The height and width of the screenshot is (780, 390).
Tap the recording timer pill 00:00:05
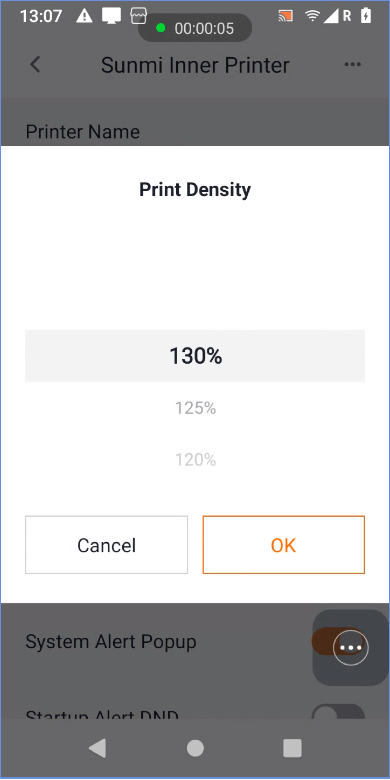195,28
